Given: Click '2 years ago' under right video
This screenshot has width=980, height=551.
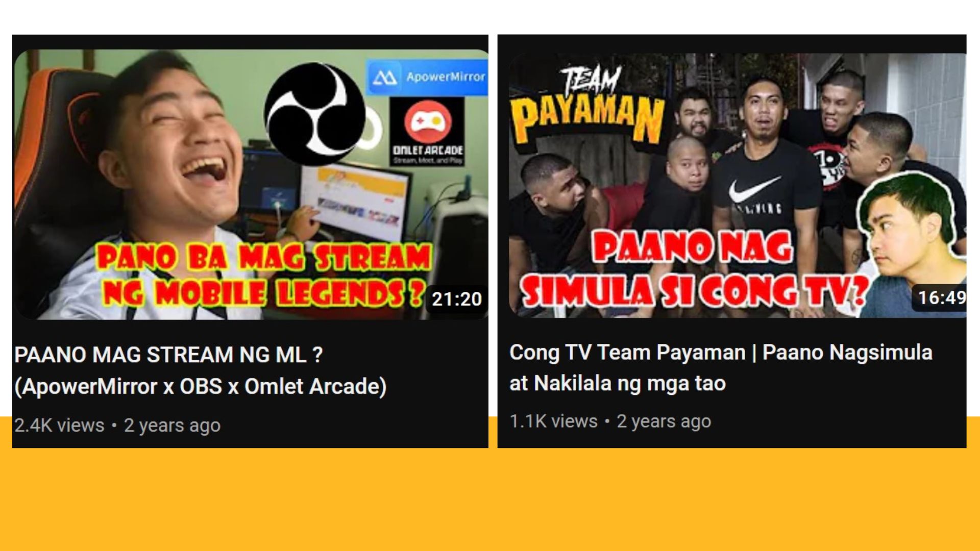Looking at the screenshot, I should (x=664, y=421).
